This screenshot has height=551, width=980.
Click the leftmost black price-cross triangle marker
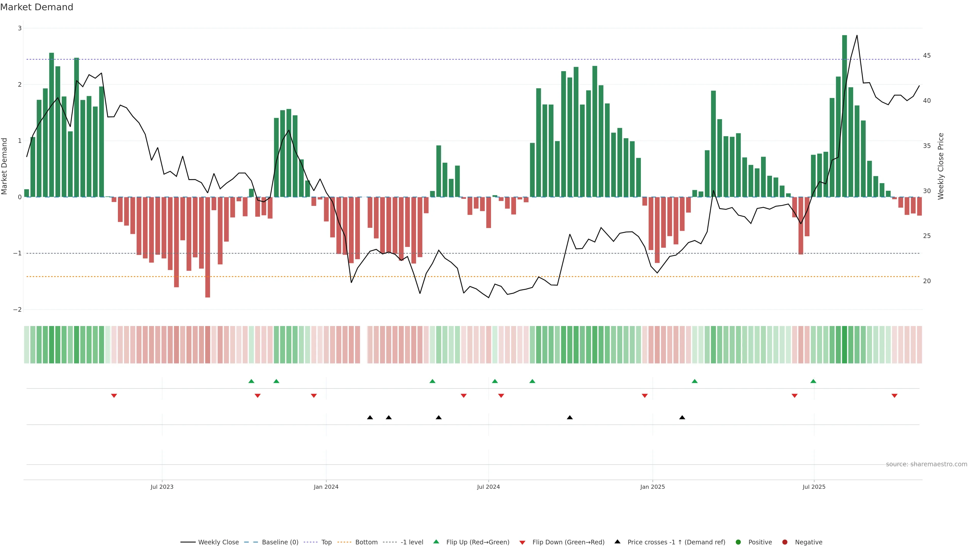[370, 418]
